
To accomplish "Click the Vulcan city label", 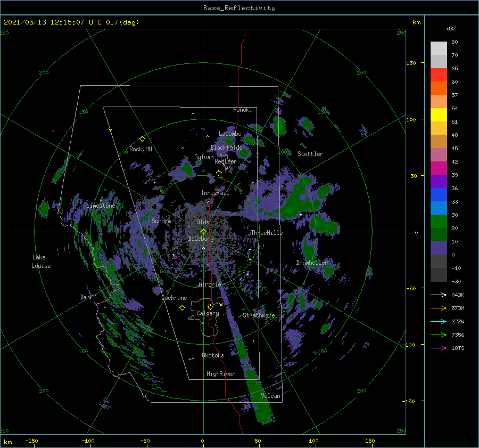I will tap(271, 396).
